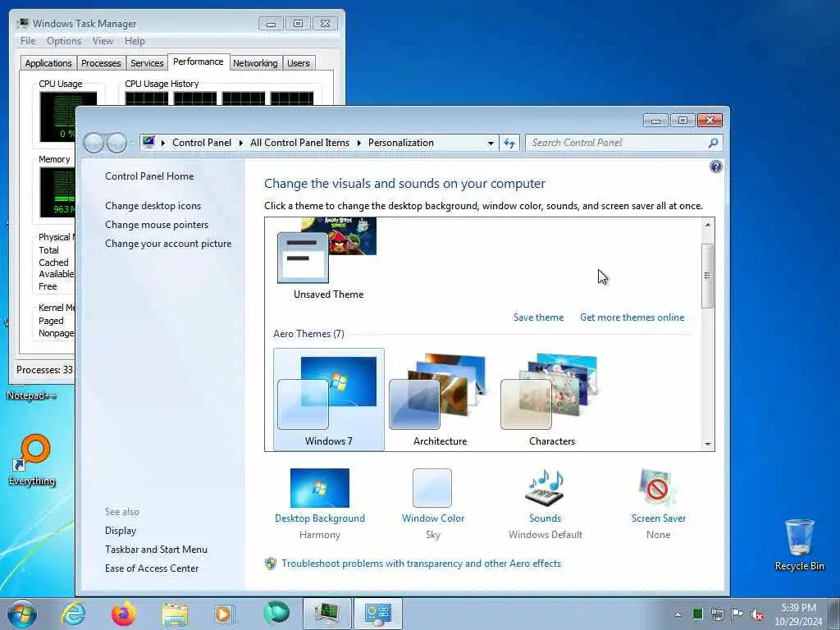This screenshot has width=840, height=630.
Task: Expand chevron after All Control Panel Items
Action: click(358, 143)
